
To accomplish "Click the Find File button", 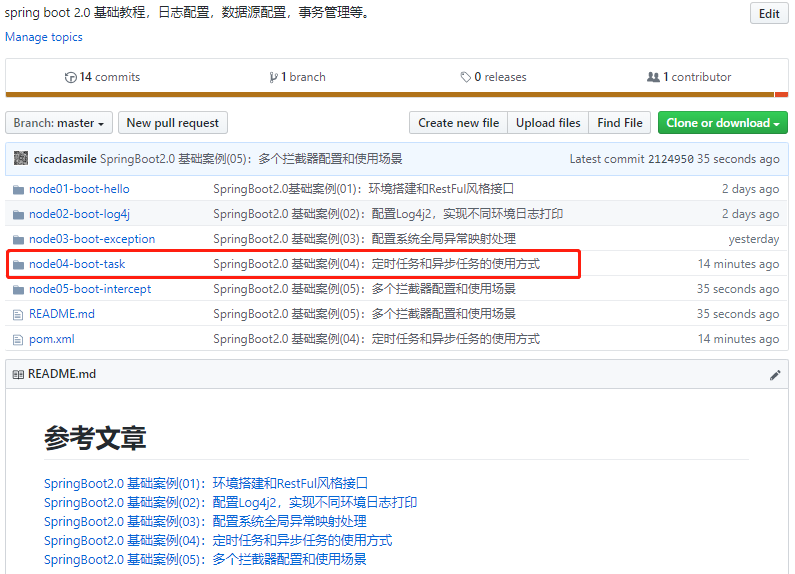I will (620, 123).
